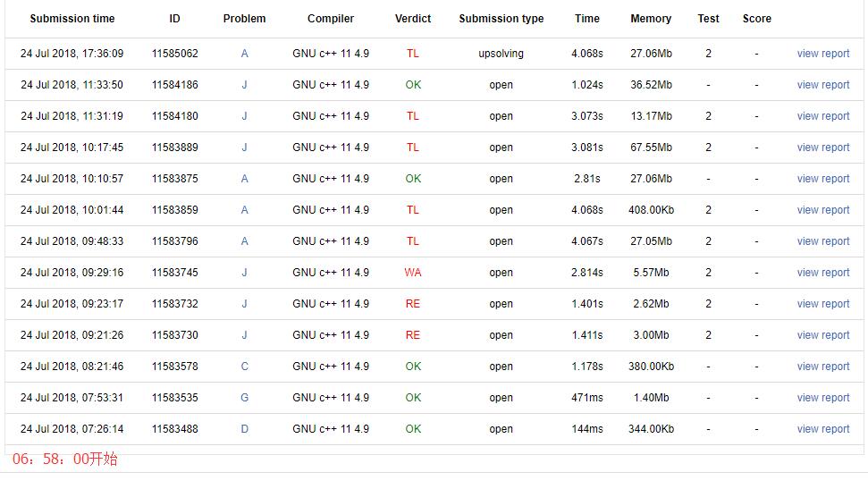Viewport: 868px width, 489px height.
Task: Open view report for submission 11583488
Action: pyautogui.click(x=822, y=429)
